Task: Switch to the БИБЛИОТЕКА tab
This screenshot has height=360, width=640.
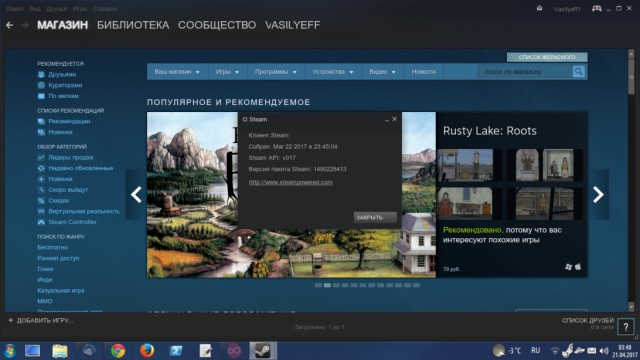Action: click(133, 25)
